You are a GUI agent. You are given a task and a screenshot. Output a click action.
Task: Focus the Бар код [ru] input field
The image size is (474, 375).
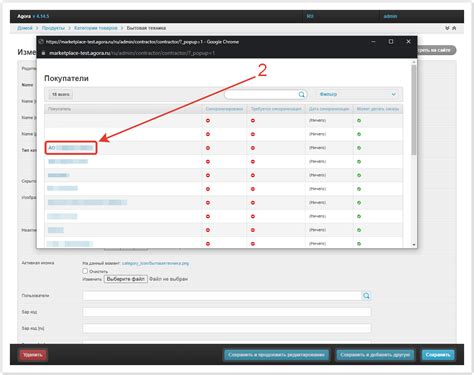click(x=227, y=328)
